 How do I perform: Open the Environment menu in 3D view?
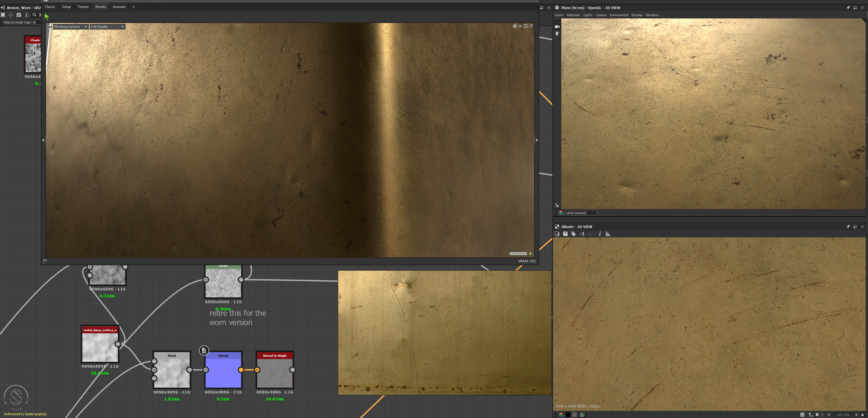tap(619, 15)
